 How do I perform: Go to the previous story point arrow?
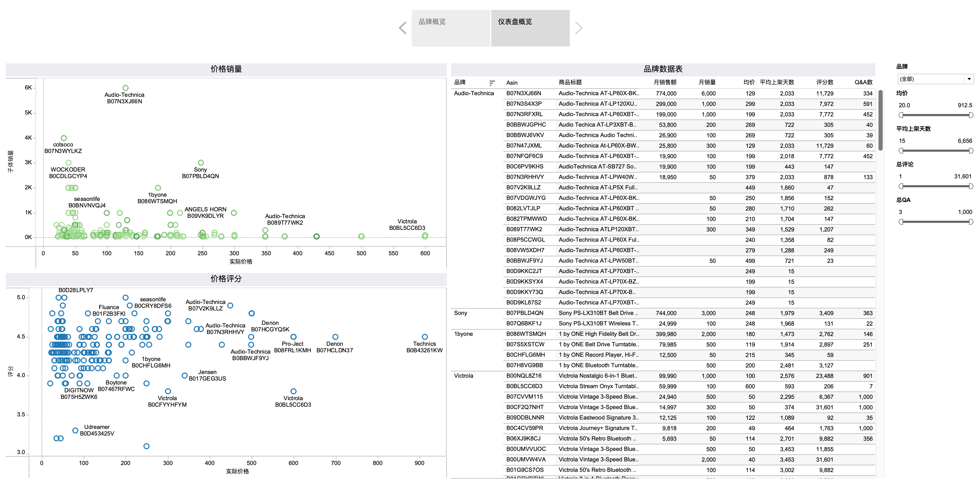(403, 28)
